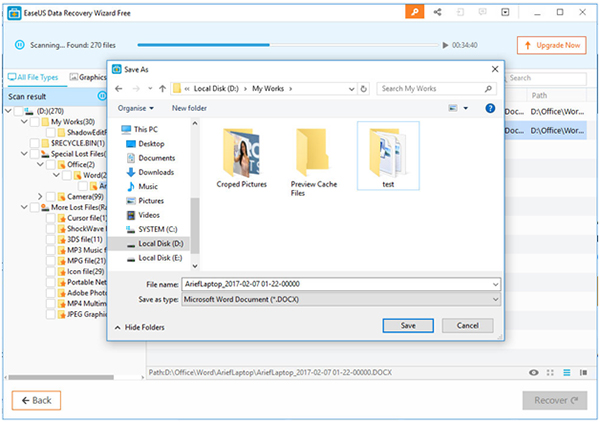The height and width of the screenshot is (422, 600).
Task: Click the orange search key icon in title bar
Action: pyautogui.click(x=414, y=12)
